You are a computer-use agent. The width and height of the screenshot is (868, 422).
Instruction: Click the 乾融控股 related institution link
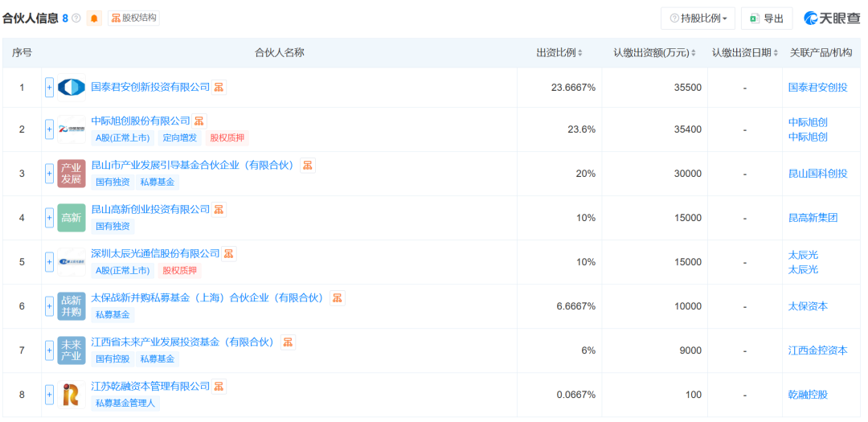tap(808, 395)
